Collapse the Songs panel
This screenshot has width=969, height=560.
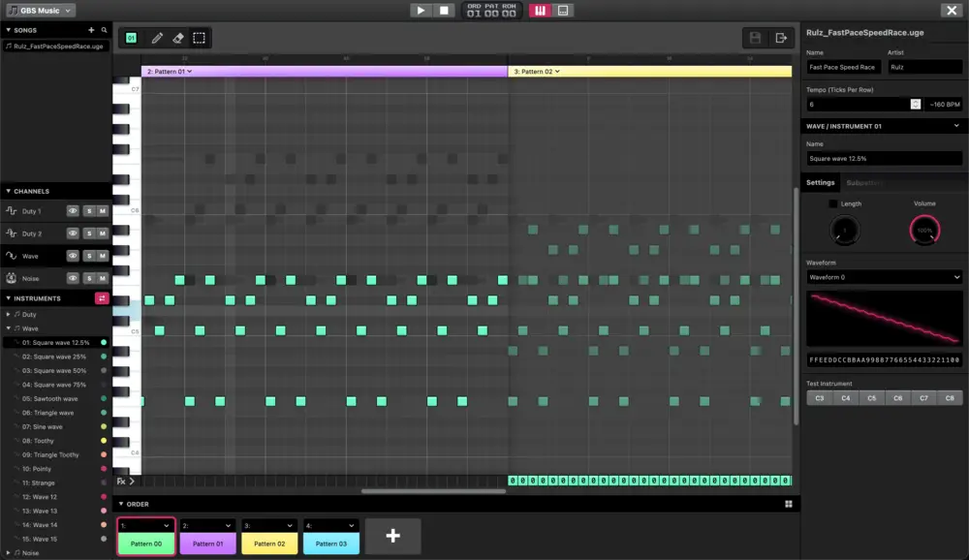coord(8,30)
